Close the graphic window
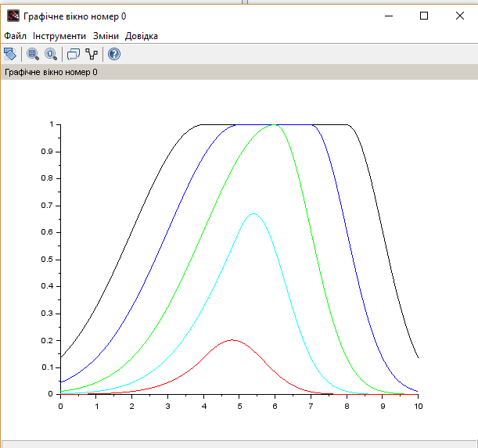Viewport: 478px width, 448px height. click(x=460, y=16)
